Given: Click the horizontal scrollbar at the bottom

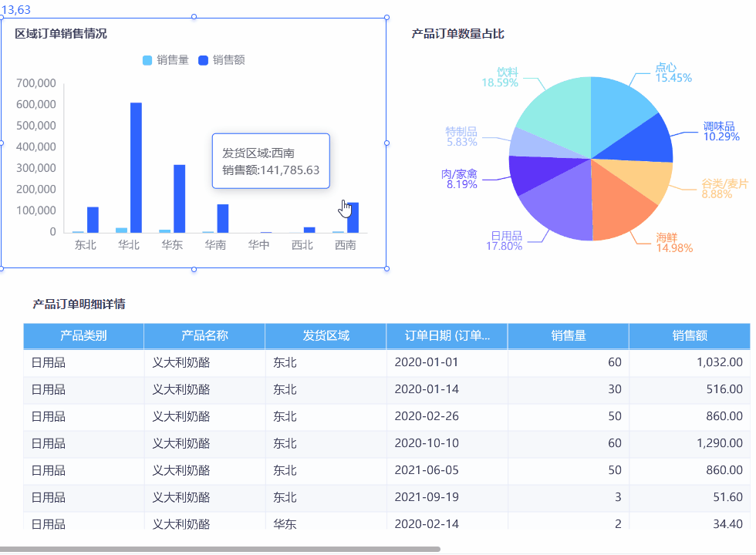Looking at the screenshot, I should click(220, 549).
